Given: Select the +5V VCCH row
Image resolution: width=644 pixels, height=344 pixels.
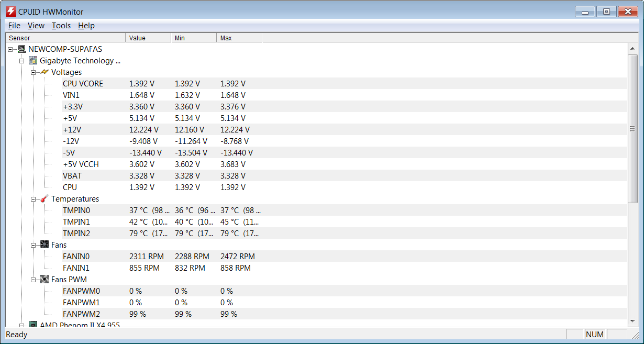Looking at the screenshot, I should point(345,164).
